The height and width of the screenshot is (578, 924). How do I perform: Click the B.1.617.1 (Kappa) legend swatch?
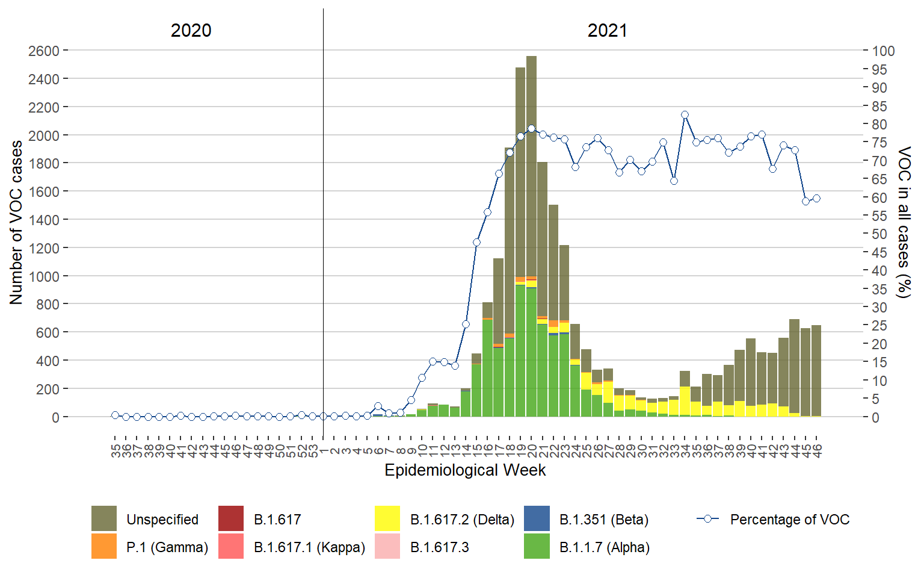(231, 546)
